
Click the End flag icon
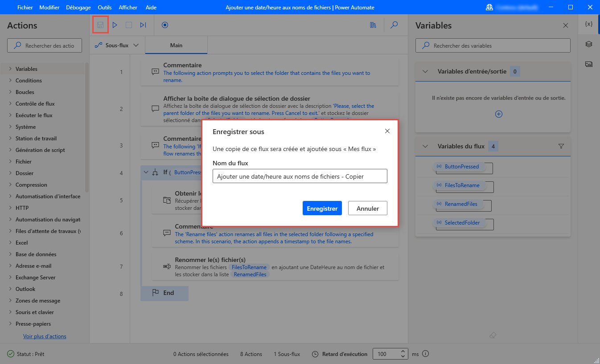pyautogui.click(x=156, y=293)
